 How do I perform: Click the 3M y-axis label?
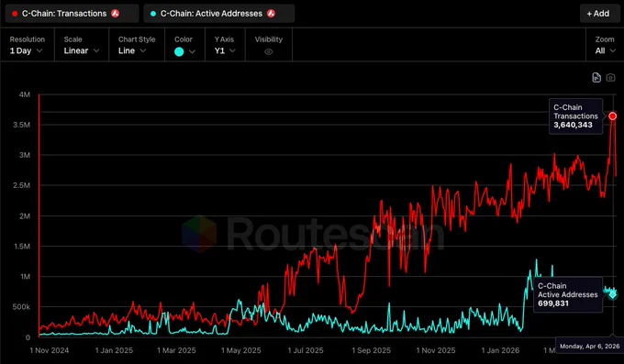click(x=25, y=155)
